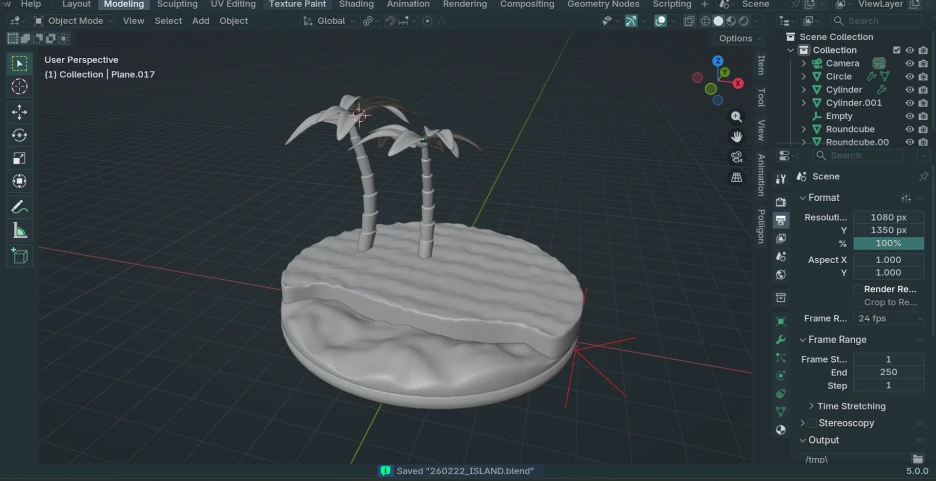Select solid viewport shading mode
Viewport: 936px width, 481px height.
point(718,21)
